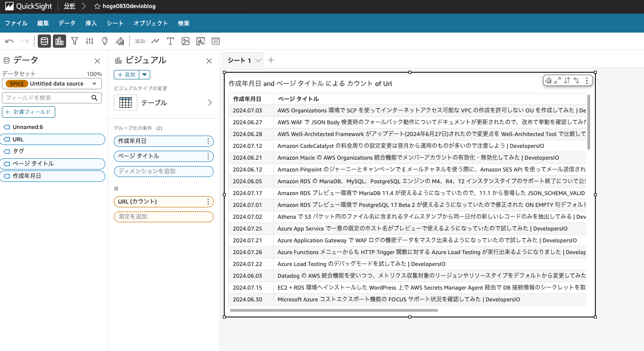Click the 作成年月日 column header
Screen dimensions: 644x351
(251, 99)
